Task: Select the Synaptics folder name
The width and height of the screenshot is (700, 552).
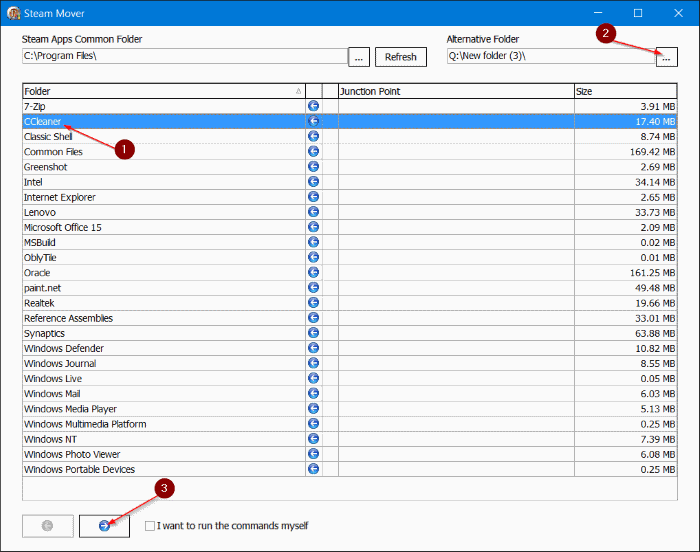Action: [x=44, y=333]
